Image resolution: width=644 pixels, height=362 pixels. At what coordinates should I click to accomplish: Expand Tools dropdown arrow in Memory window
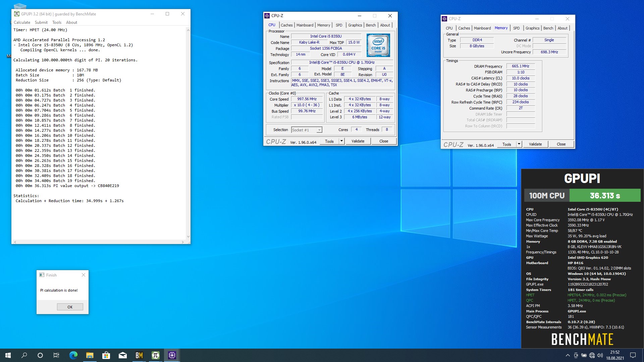pos(519,144)
